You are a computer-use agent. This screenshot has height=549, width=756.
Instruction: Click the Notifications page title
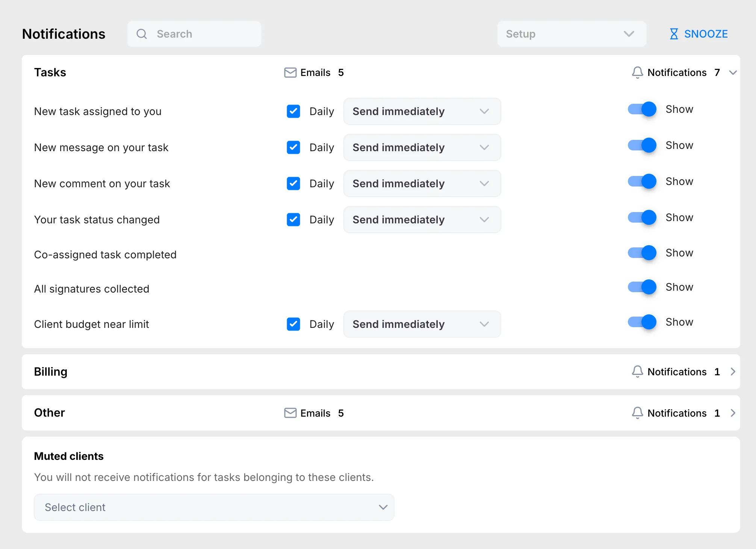point(64,34)
